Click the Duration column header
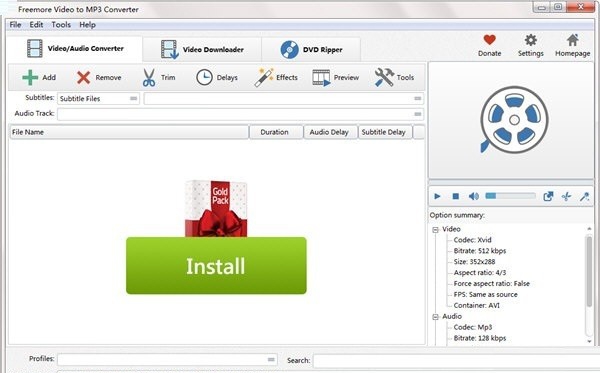This screenshot has width=600, height=373. click(276, 132)
